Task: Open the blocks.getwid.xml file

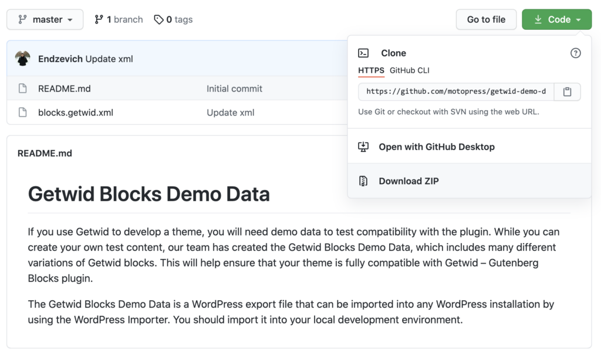Action: [x=76, y=113]
